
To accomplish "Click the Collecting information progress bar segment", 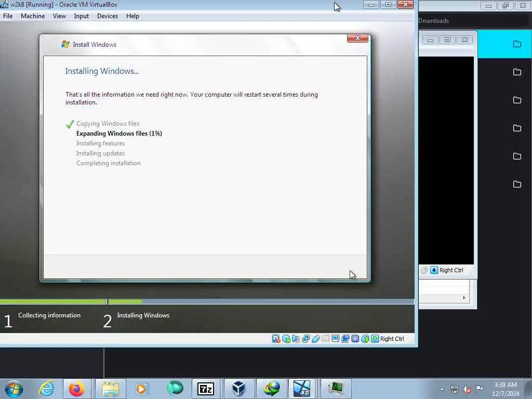I will click(53, 301).
